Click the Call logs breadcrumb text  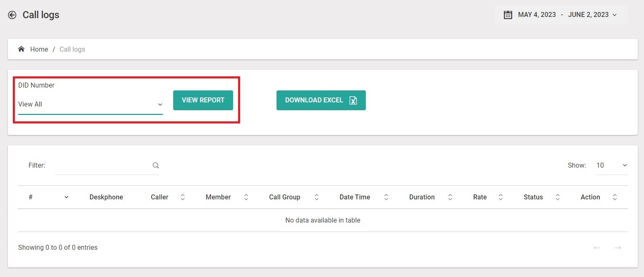72,49
